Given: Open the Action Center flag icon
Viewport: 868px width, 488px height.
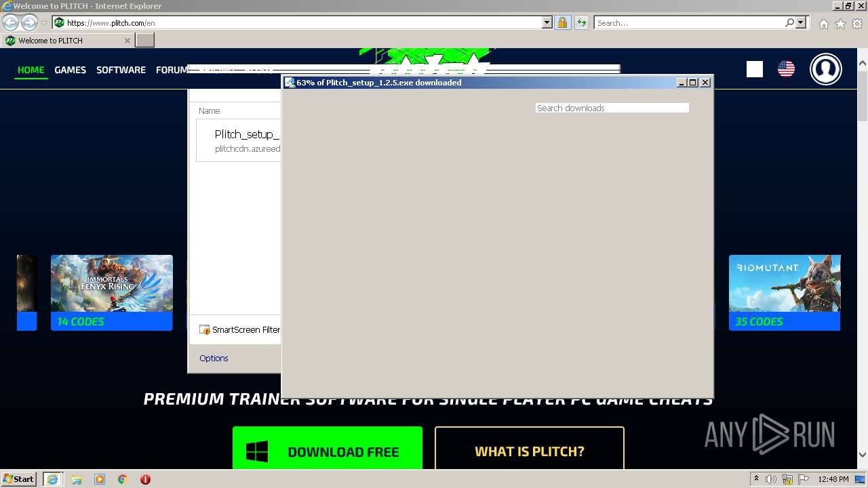Looking at the screenshot, I should (803, 479).
